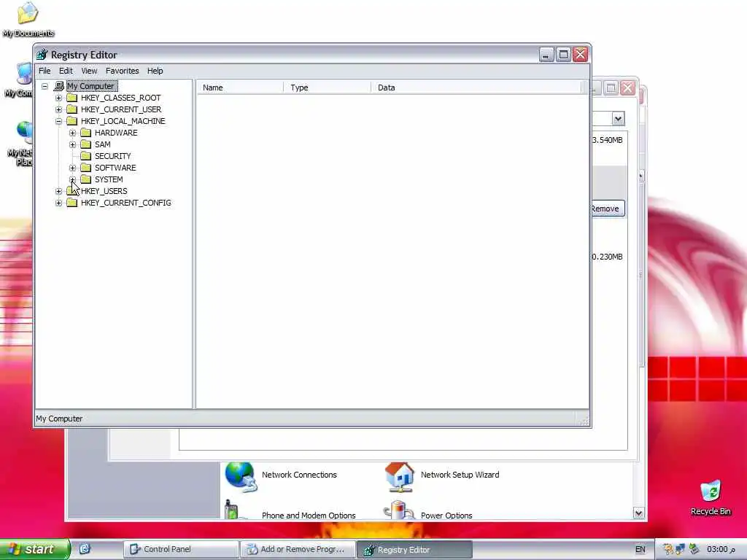Open the Edit menu in Registry Editor
Viewport: 747px width, 560px height.
pyautogui.click(x=66, y=71)
